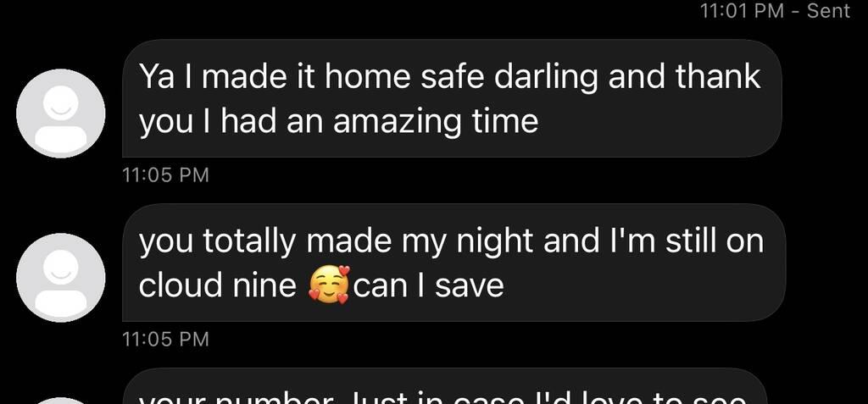
Task: Tap the 11:05 PM timestamp below "can I save" message
Action: coord(165,339)
